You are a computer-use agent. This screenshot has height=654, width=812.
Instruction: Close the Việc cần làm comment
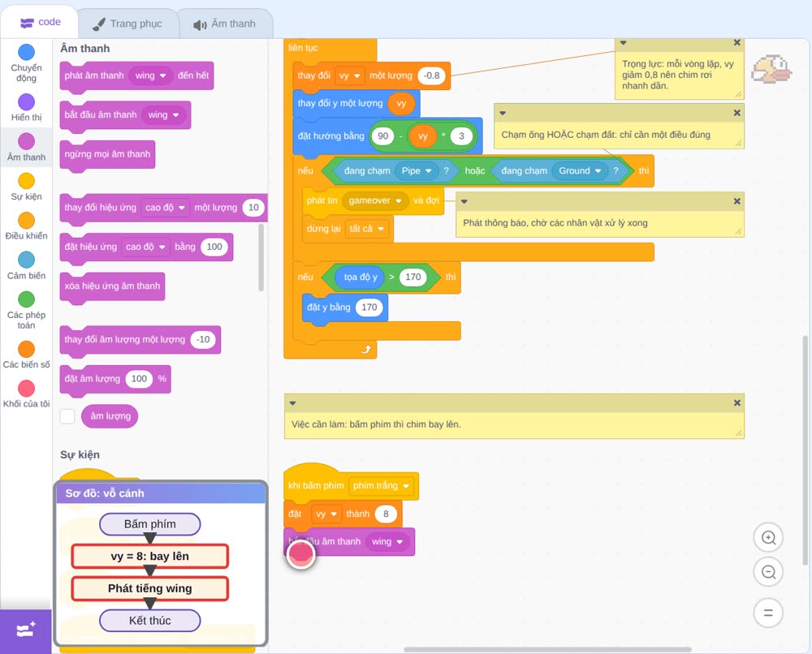(x=737, y=403)
